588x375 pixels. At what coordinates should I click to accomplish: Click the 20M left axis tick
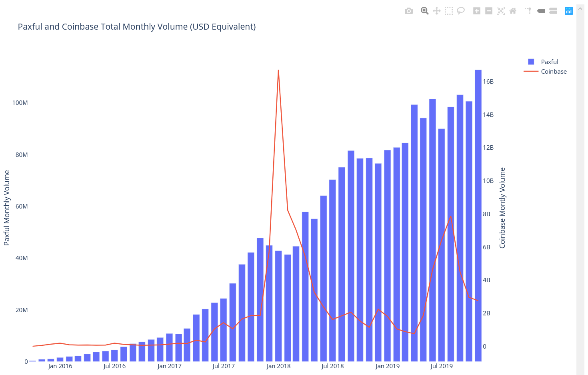coord(22,310)
